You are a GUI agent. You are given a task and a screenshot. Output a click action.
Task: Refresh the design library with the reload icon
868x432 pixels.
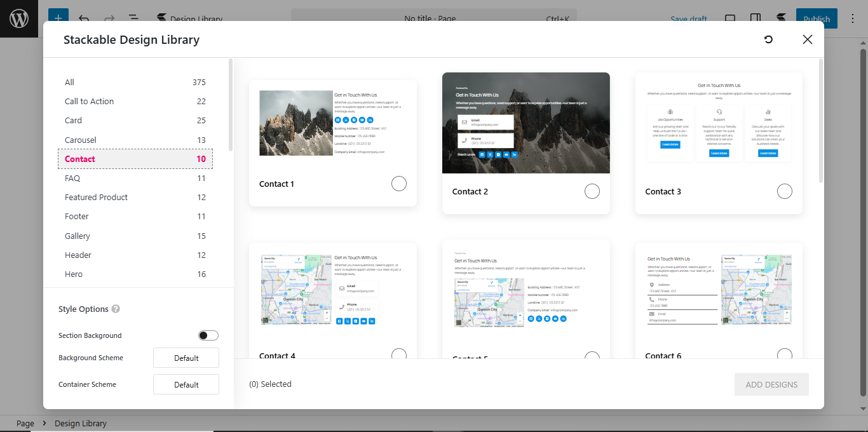[768, 39]
